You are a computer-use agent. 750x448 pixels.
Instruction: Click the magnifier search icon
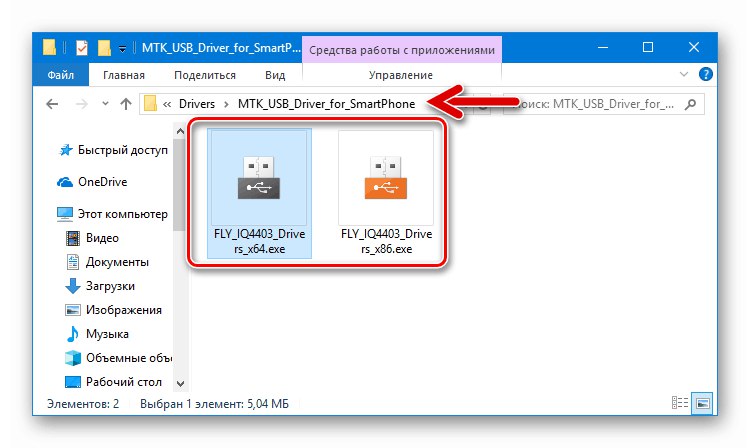pyautogui.click(x=690, y=104)
